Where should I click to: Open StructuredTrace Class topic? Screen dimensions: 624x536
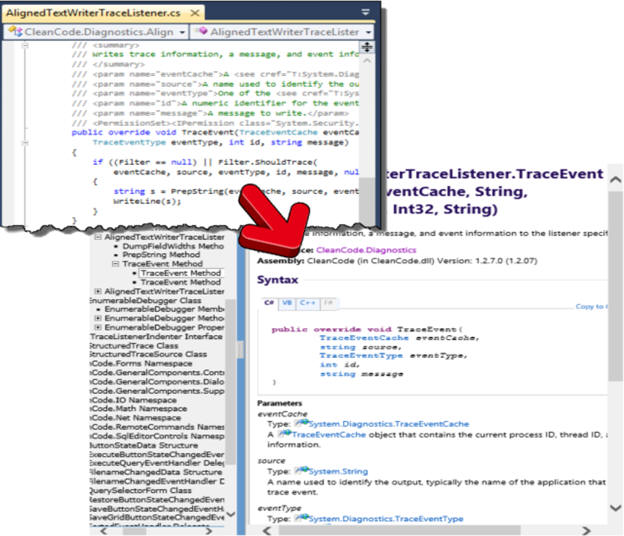pyautogui.click(x=134, y=346)
